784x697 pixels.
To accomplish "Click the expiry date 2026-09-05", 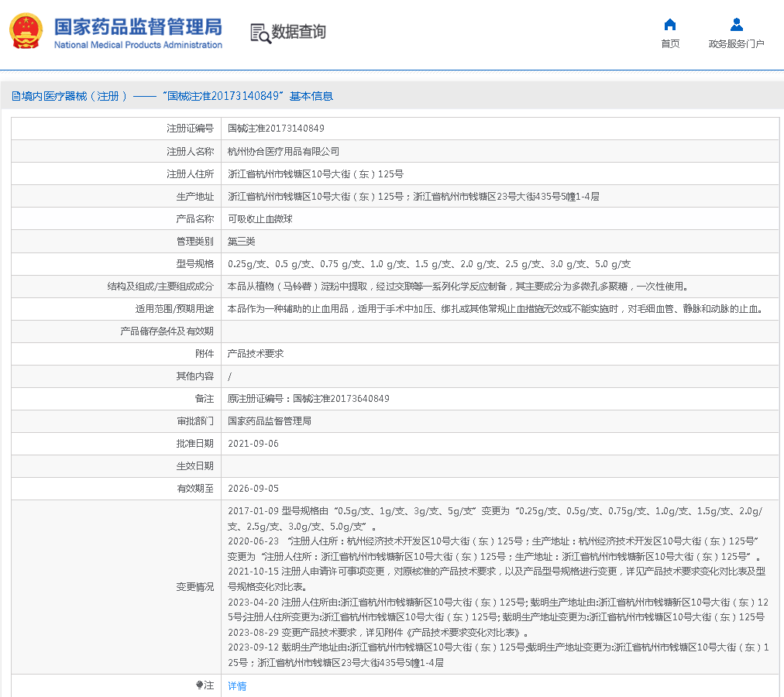I will click(253, 489).
